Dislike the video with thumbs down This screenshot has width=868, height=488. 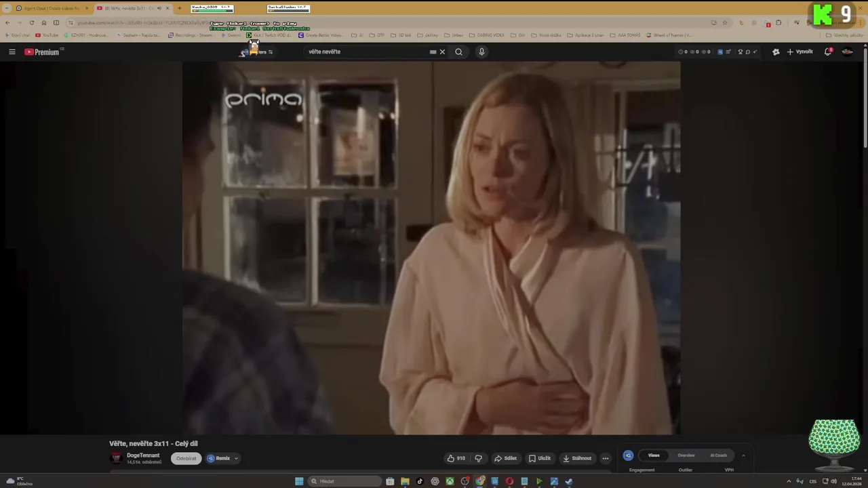pos(479,458)
